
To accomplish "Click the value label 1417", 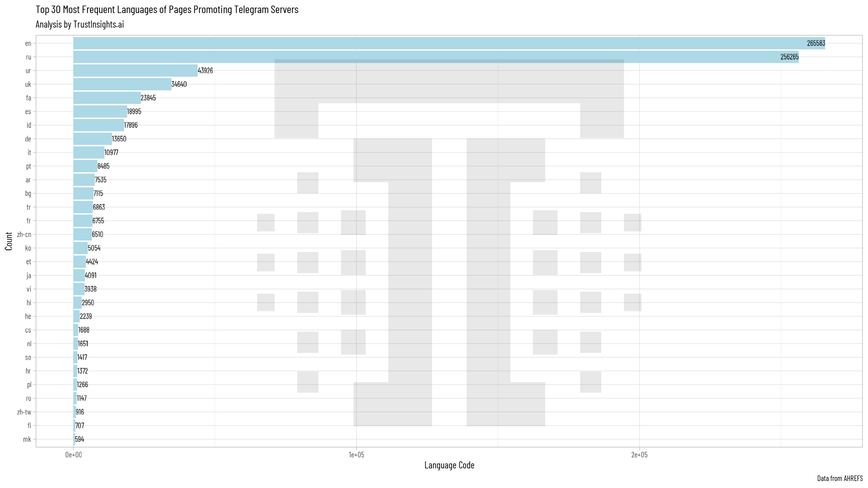I will (82, 357).
